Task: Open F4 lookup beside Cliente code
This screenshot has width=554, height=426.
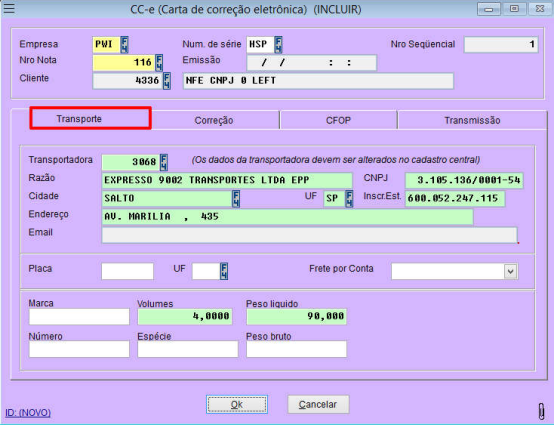Action: 167,81
